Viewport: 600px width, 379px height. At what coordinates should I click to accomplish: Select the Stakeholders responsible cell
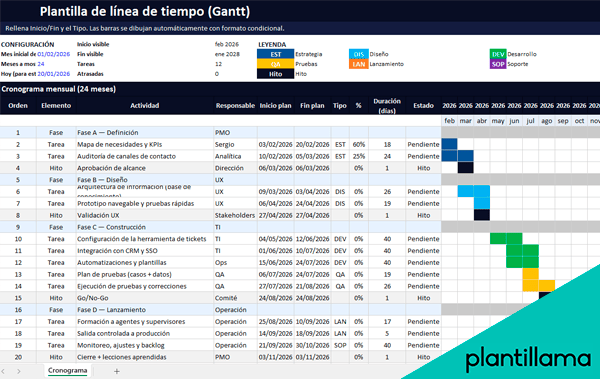(x=235, y=215)
